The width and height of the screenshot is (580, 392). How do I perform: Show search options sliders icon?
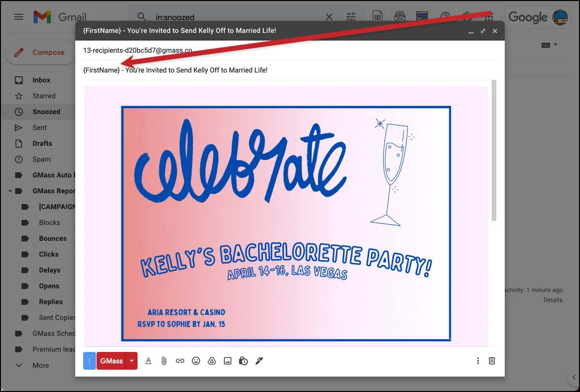tap(351, 17)
